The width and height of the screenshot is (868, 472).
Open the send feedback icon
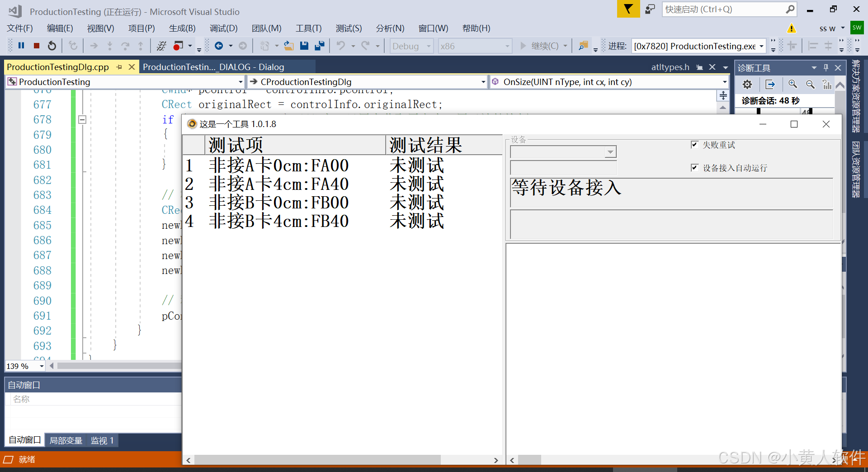tap(650, 9)
